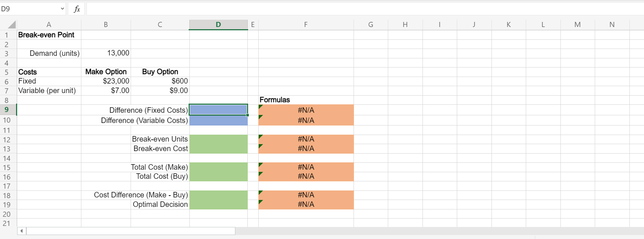The width and height of the screenshot is (644, 239).
Task: Select #N/A formula cell in row 13
Action: pos(306,149)
